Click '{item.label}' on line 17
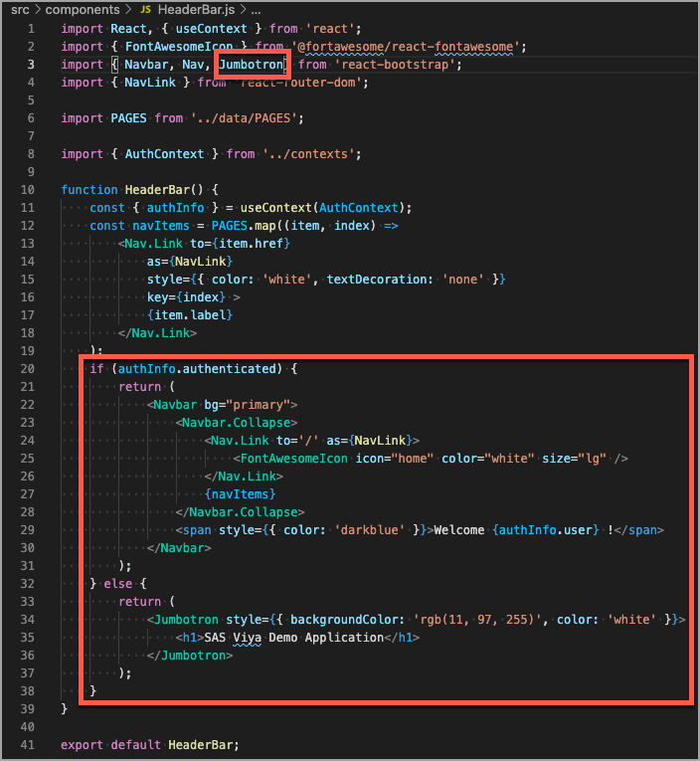Image resolution: width=700 pixels, height=761 pixels. [190, 315]
